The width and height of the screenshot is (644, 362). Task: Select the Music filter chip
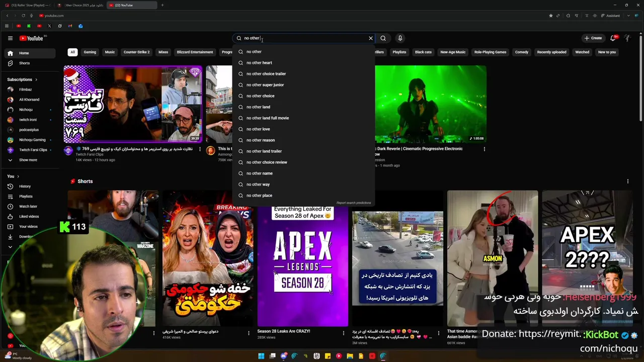click(x=110, y=52)
